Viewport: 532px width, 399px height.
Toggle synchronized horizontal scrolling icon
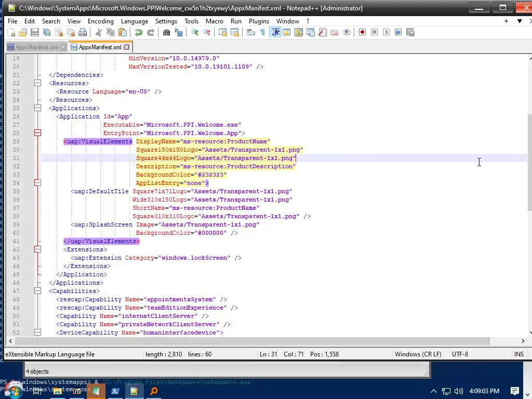[234, 32]
